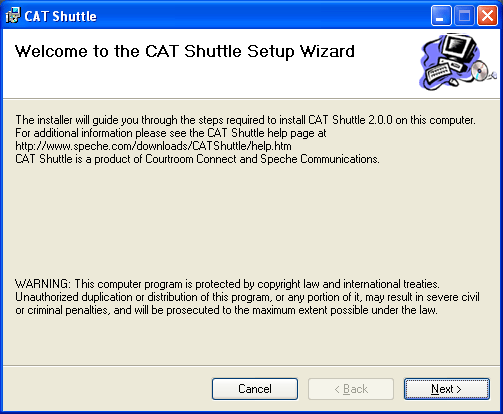Close the CAT Shuttle setup window
Image resolution: width=503 pixels, height=414 pixels.
(x=488, y=16)
